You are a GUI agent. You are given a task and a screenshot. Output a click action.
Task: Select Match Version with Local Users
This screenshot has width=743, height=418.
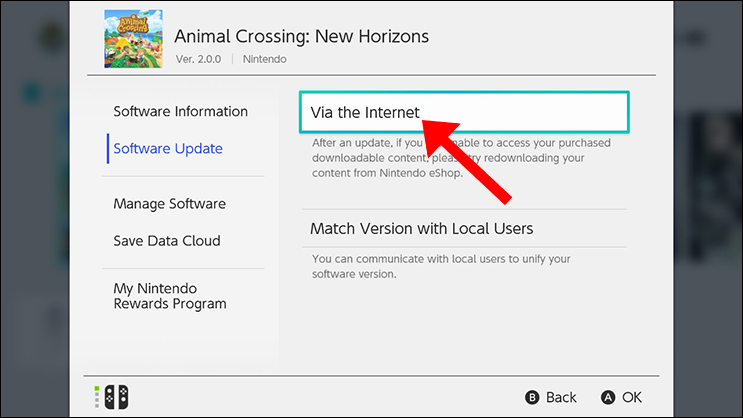point(464,228)
